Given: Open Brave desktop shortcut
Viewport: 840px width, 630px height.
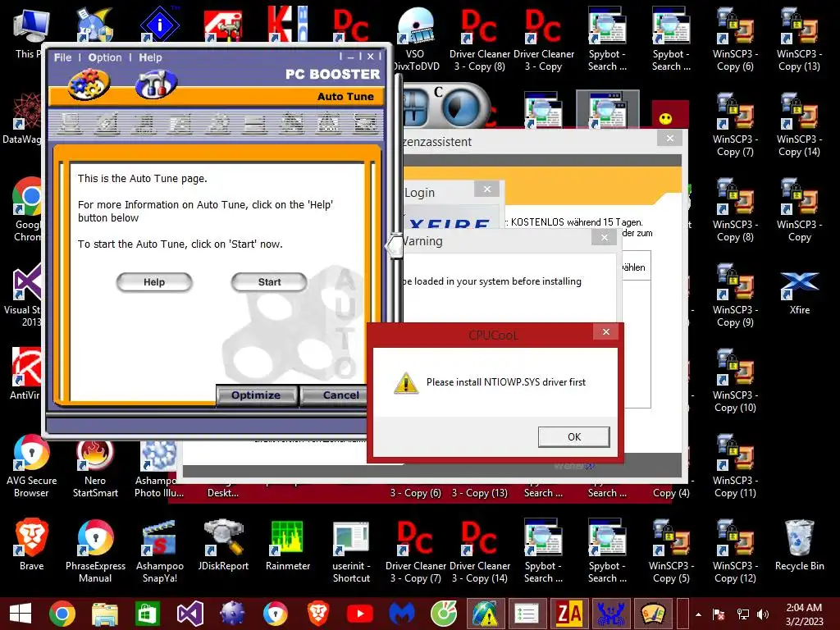Looking at the screenshot, I should (x=32, y=545).
